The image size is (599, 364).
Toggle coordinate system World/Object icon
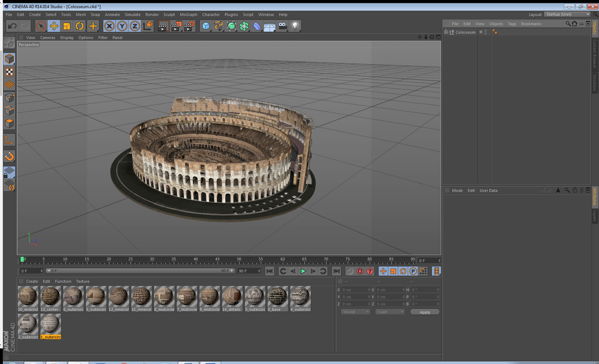[148, 26]
